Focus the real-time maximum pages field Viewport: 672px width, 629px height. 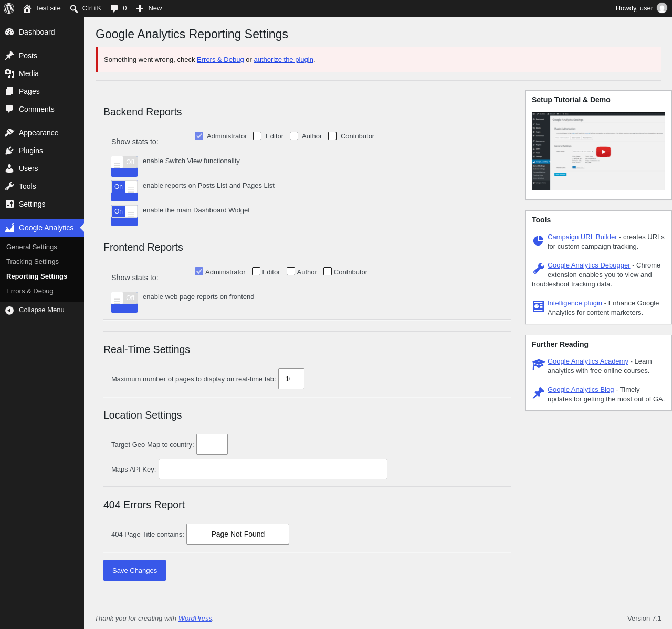coord(291,379)
